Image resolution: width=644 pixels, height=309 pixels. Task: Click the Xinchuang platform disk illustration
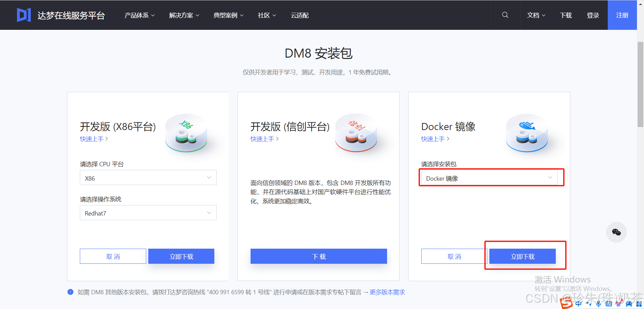coord(356,133)
